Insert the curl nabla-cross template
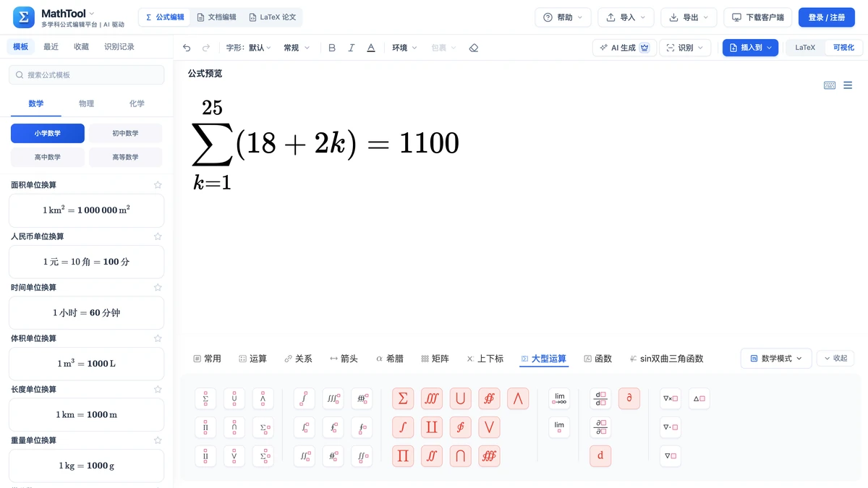Image resolution: width=868 pixels, height=488 pixels. click(671, 398)
